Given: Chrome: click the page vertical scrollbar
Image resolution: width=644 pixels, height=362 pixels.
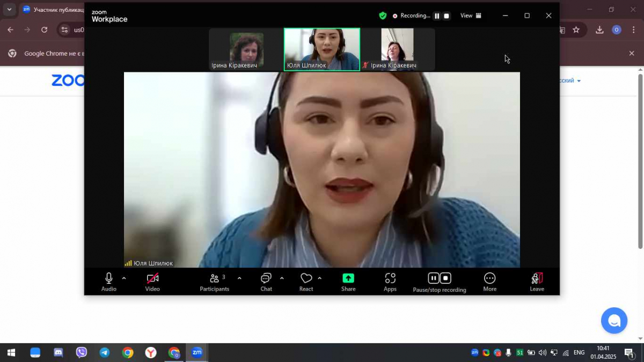Looking at the screenshot, I should 640,161.
